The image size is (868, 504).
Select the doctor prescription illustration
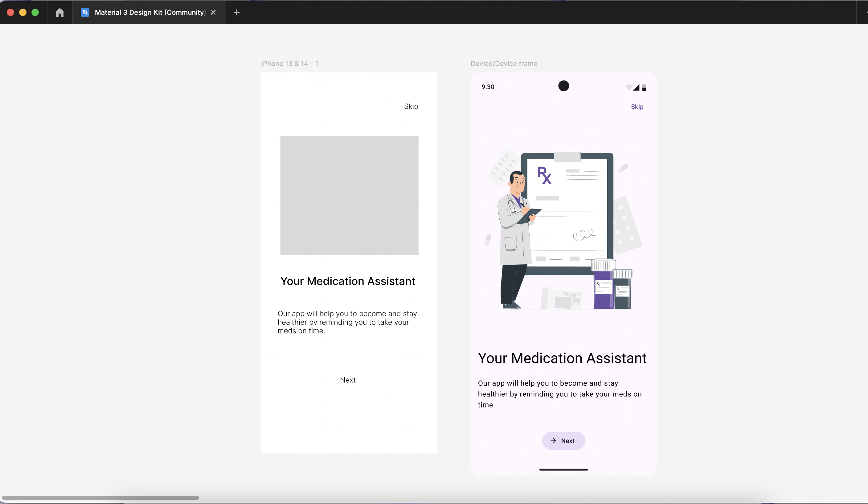tap(563, 230)
